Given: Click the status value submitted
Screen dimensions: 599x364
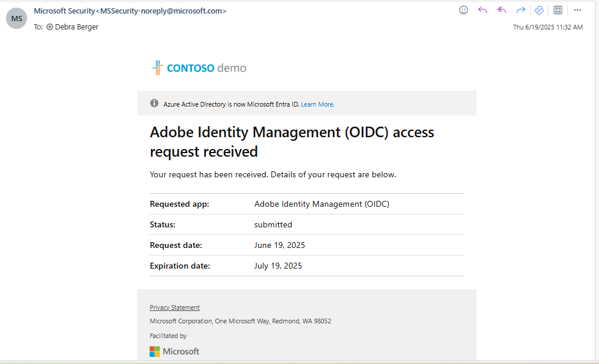Looking at the screenshot, I should pos(273,224).
